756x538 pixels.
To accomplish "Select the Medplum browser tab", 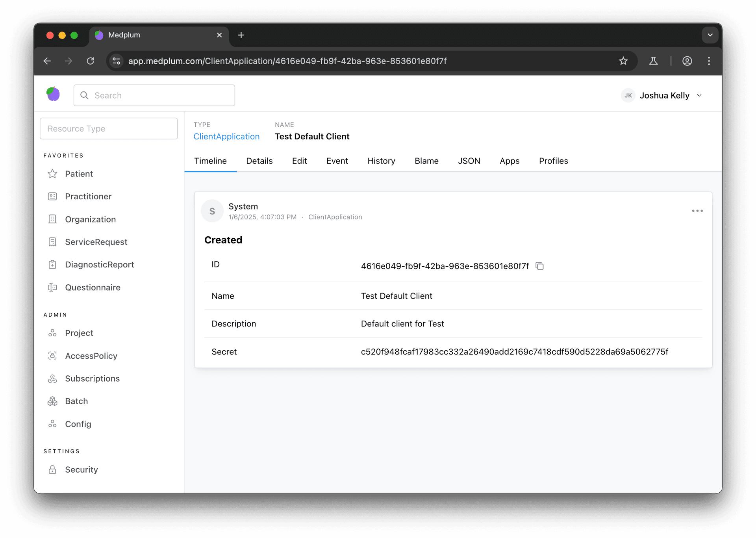I will [159, 35].
